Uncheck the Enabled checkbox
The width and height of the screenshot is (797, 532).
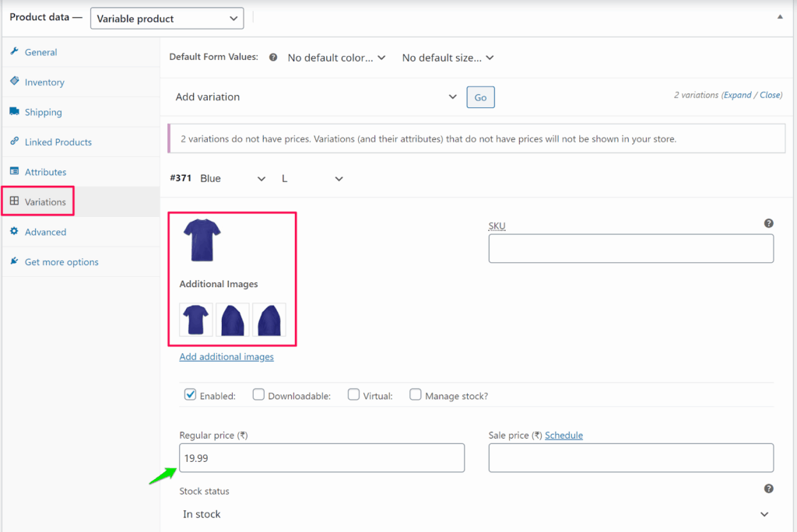coord(190,394)
